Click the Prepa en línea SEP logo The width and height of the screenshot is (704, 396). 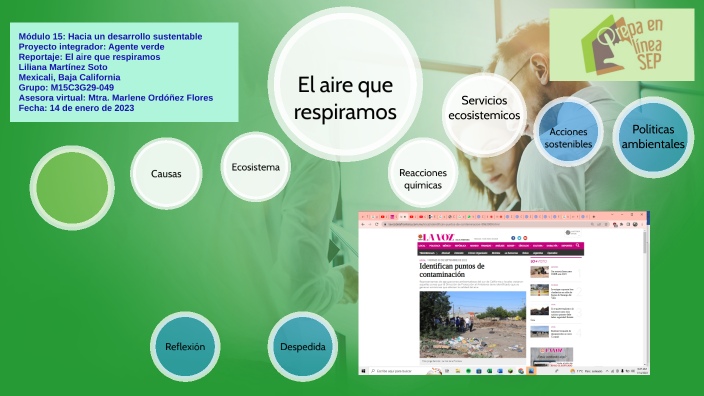pyautogui.click(x=621, y=45)
